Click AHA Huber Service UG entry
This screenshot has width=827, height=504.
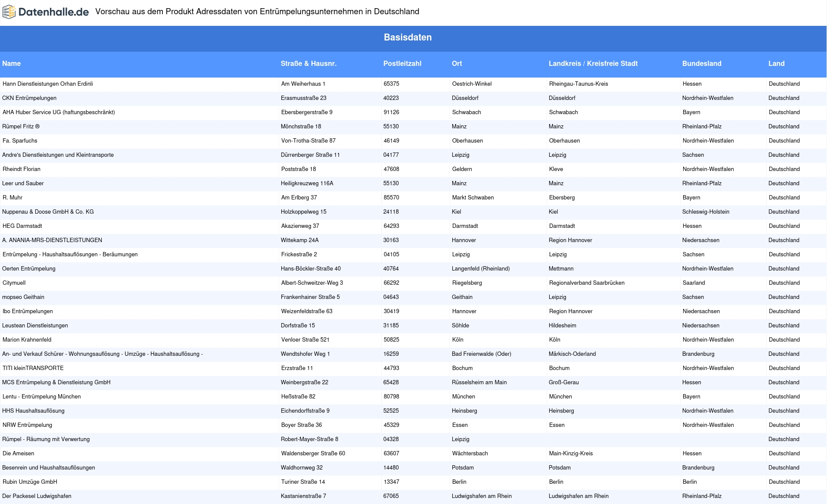pos(59,112)
